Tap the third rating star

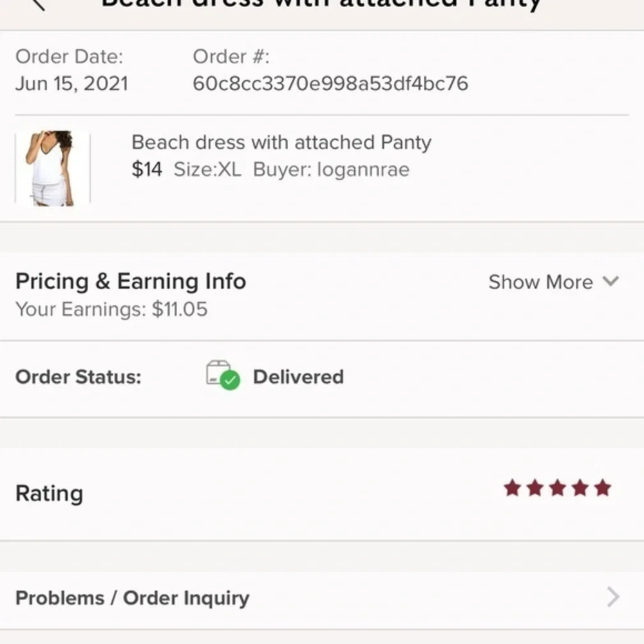tap(558, 488)
